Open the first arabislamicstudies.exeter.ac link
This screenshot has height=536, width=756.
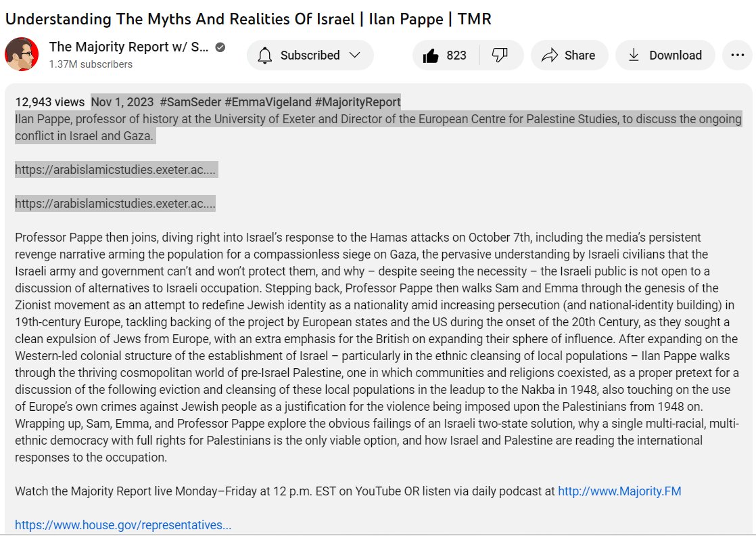pos(115,170)
